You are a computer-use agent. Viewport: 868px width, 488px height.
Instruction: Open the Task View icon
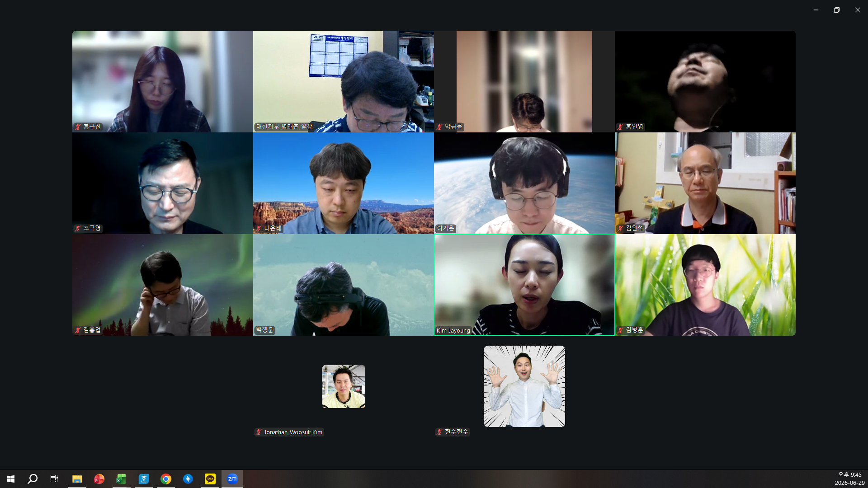coord(54,479)
